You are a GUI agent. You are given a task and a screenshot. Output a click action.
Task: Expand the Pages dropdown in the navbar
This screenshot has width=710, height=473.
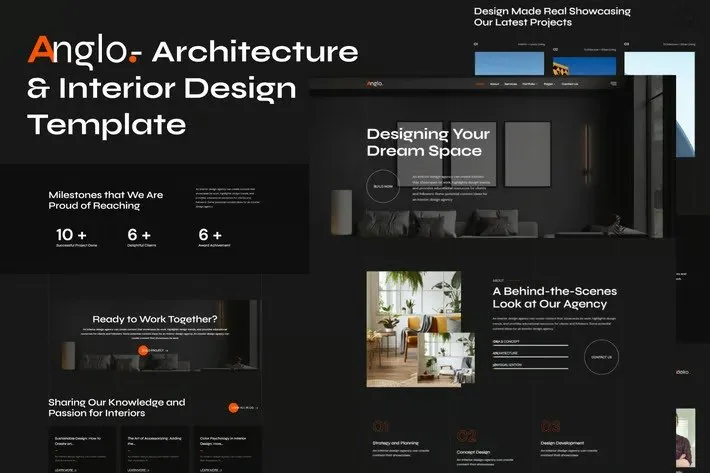[548, 84]
